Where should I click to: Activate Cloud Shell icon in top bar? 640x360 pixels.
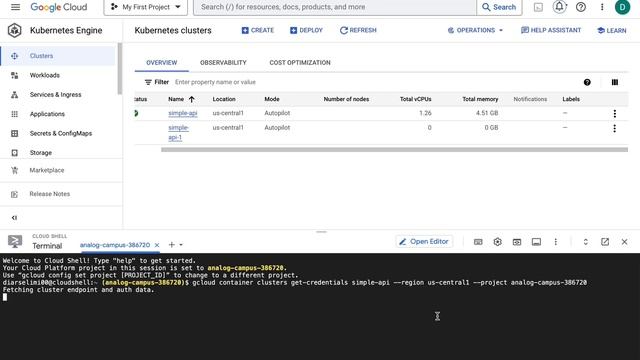[538, 7]
